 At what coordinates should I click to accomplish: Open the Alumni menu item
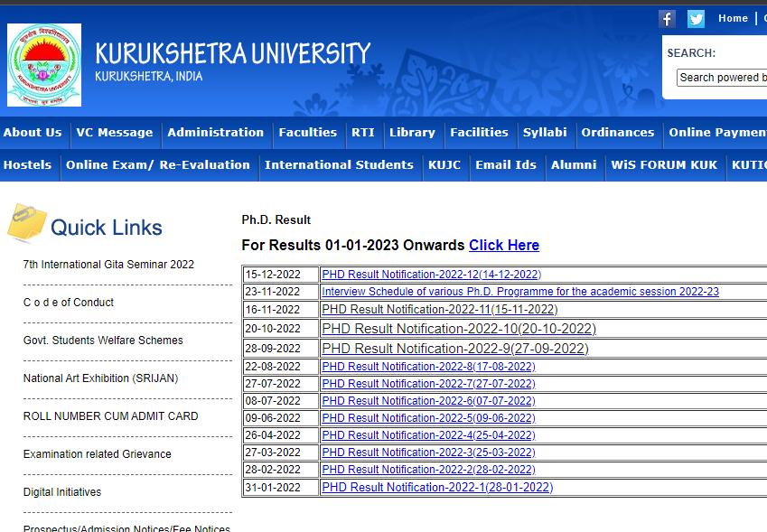[x=574, y=164]
